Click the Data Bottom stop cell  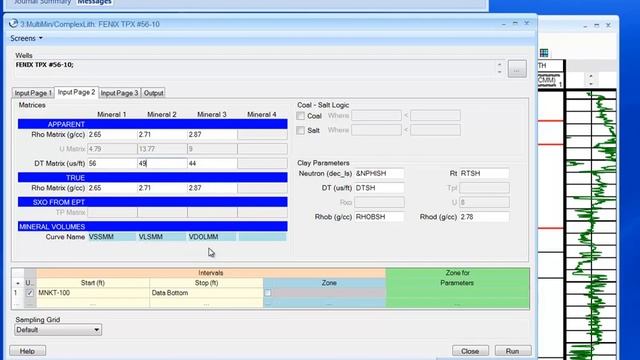point(207,293)
